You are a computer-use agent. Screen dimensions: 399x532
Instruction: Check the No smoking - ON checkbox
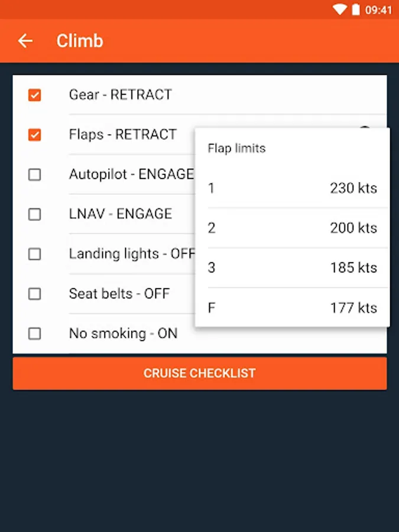coord(35,333)
